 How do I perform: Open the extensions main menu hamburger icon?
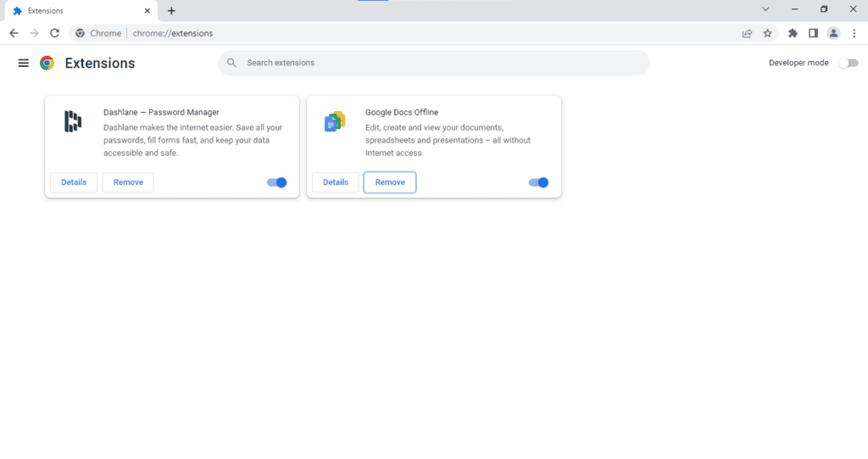pyautogui.click(x=23, y=63)
